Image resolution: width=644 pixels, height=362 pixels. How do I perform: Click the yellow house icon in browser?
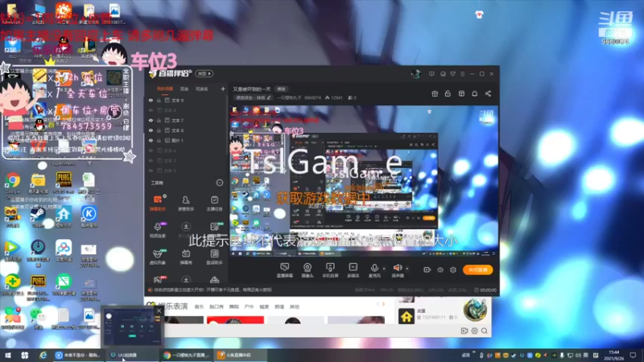coord(407,316)
